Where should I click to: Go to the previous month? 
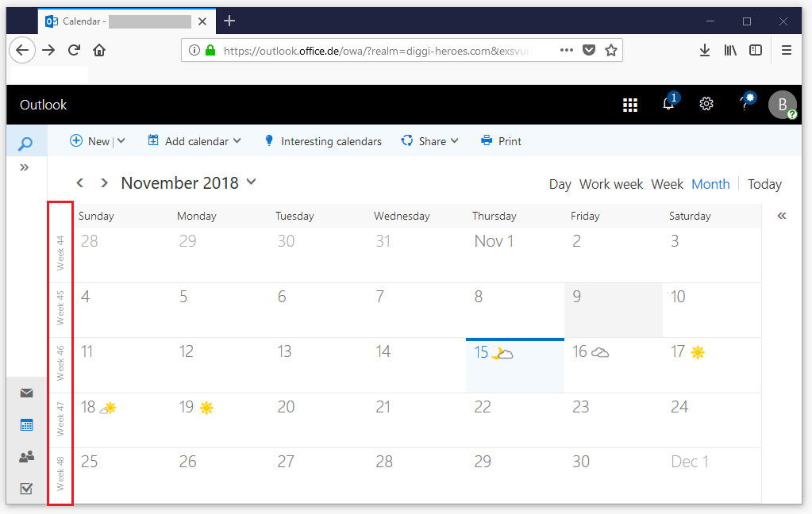coord(80,183)
